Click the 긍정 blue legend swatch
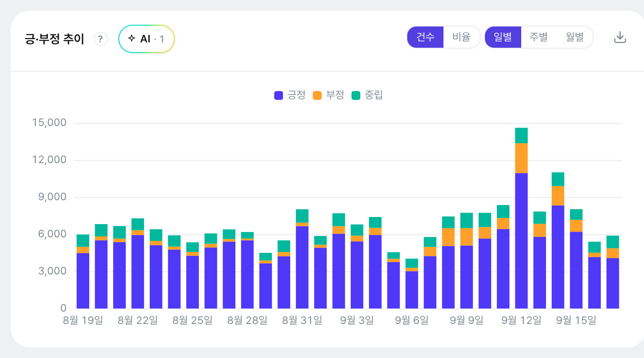Viewport: 644px width, 358px height. coord(279,95)
